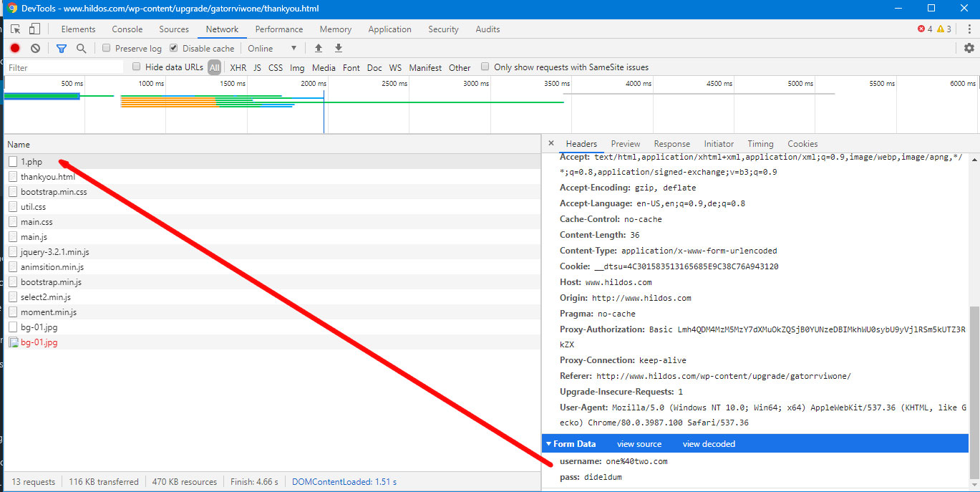Select the Network panel tab

click(x=222, y=29)
